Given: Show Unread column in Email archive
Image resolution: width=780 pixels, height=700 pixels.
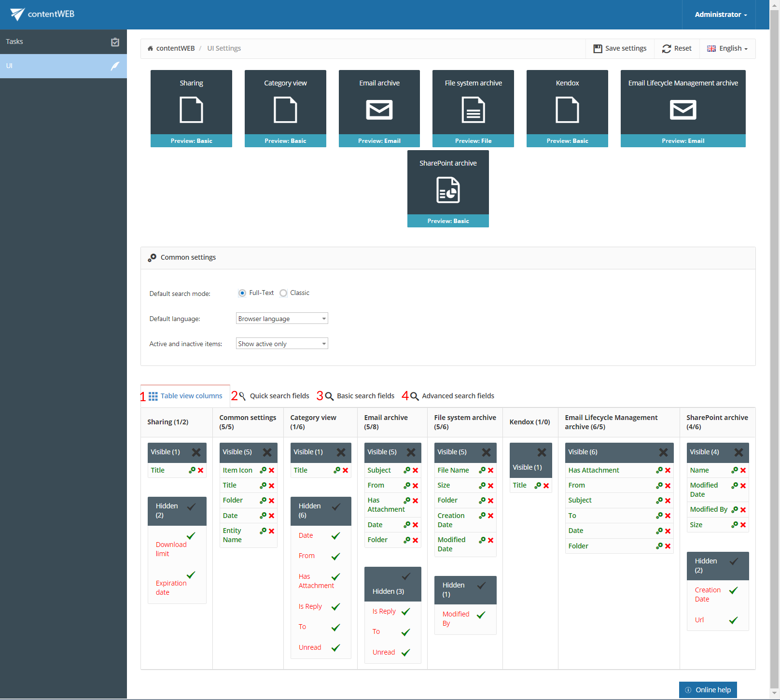Looking at the screenshot, I should [406, 653].
